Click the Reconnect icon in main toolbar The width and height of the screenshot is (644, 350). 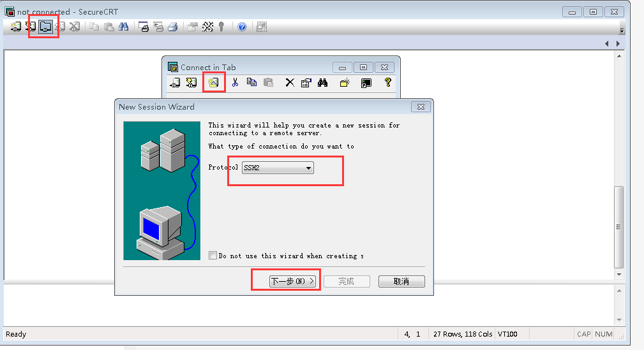61,27
